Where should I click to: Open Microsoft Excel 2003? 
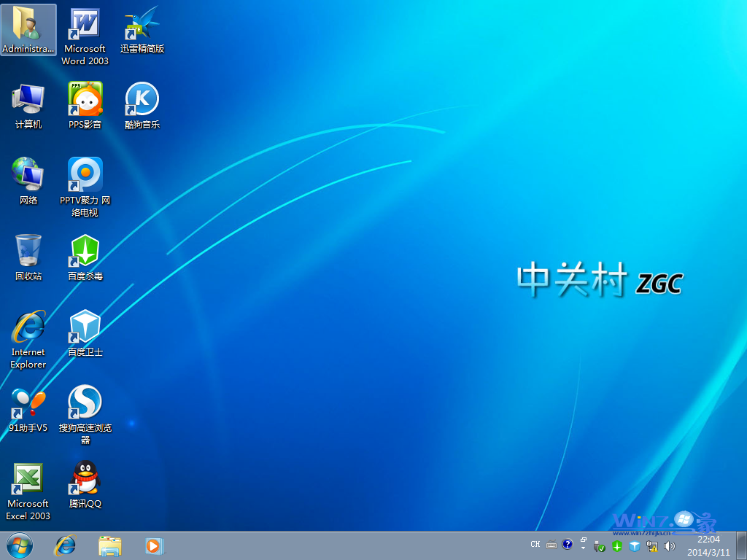(28, 478)
